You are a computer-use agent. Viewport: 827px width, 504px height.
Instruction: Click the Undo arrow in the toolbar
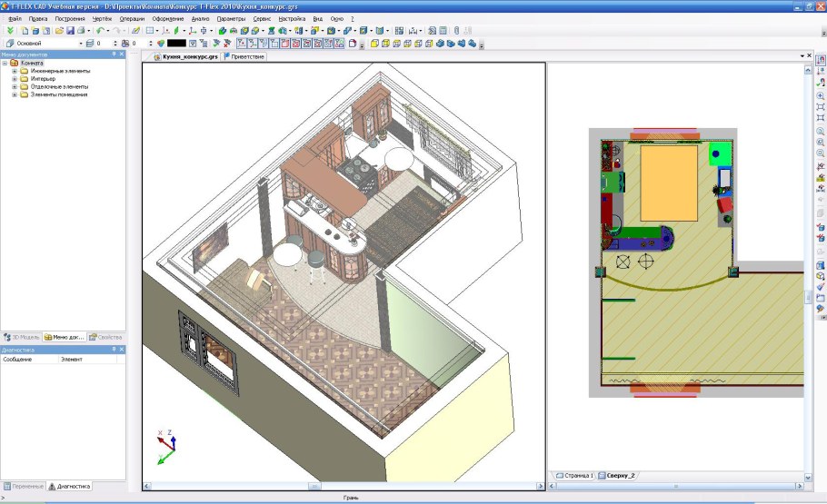click(x=100, y=30)
